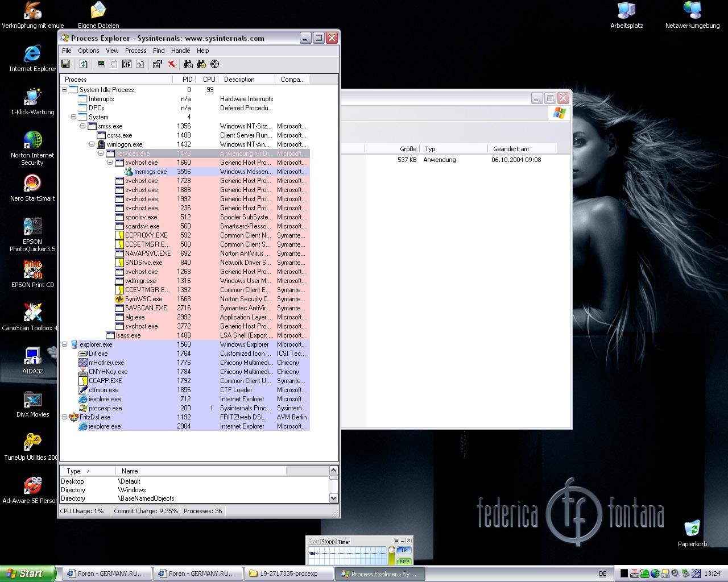Collapse the System process tree node
Viewport: 728px width, 582px height.
coord(73,117)
